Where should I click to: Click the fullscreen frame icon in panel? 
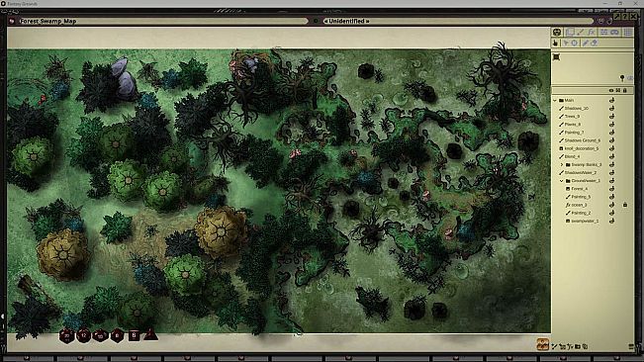tap(557, 57)
